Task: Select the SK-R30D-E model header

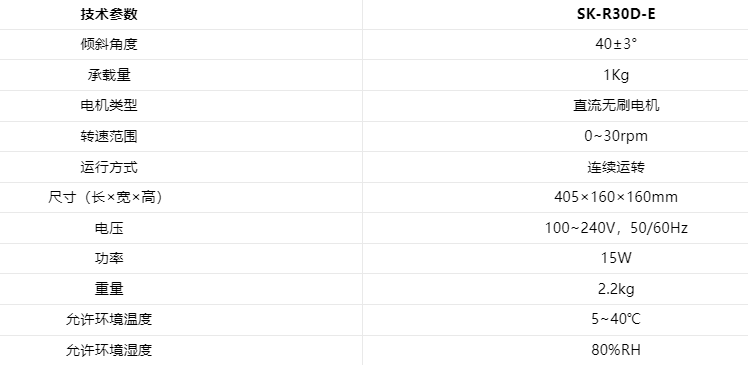Action: click(616, 14)
